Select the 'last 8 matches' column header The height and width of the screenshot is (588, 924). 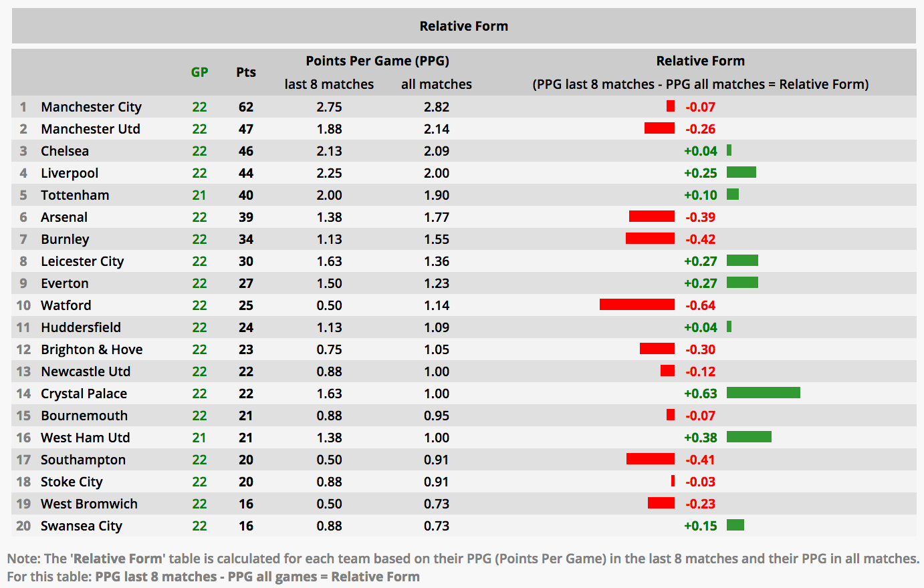329,84
